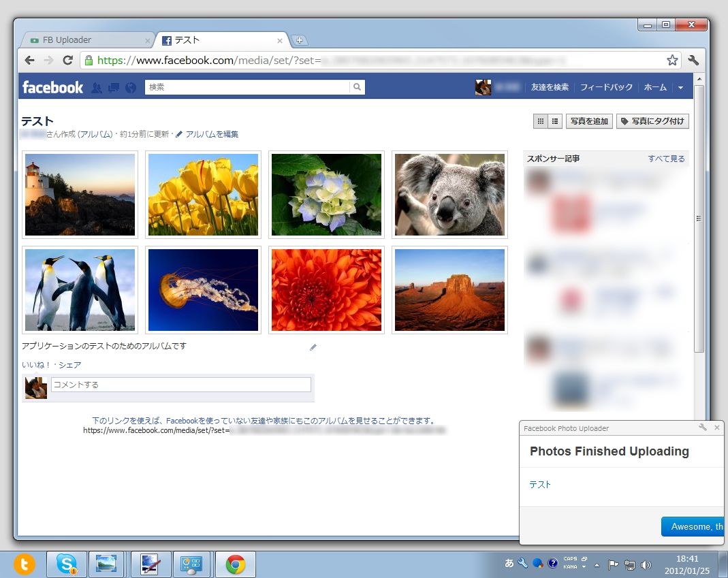This screenshot has height=578, width=728.
Task: Click the コメントする comment box
Action: (180, 385)
